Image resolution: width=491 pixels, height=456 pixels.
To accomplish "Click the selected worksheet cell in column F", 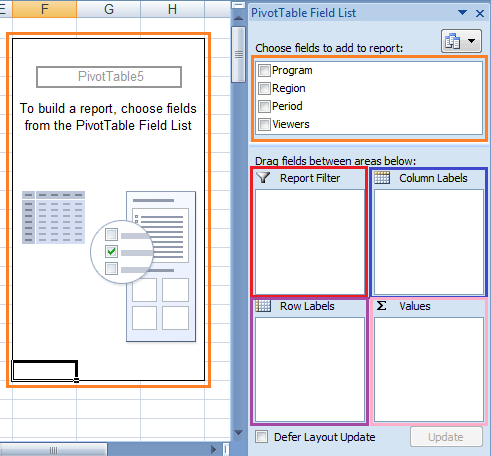I will [44, 370].
